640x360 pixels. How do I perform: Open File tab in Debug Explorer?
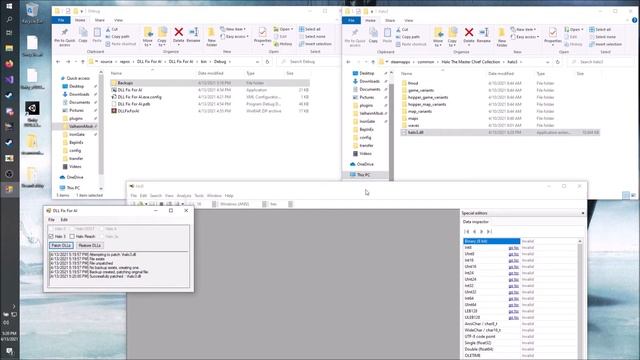coord(61,20)
